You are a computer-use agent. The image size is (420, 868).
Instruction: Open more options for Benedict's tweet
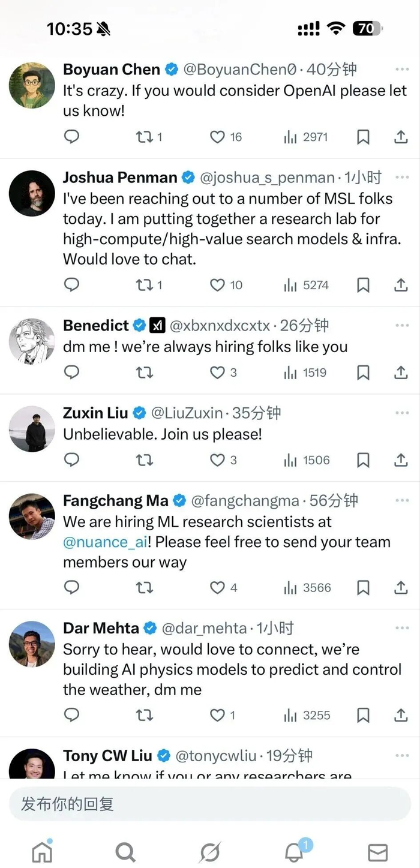click(401, 325)
